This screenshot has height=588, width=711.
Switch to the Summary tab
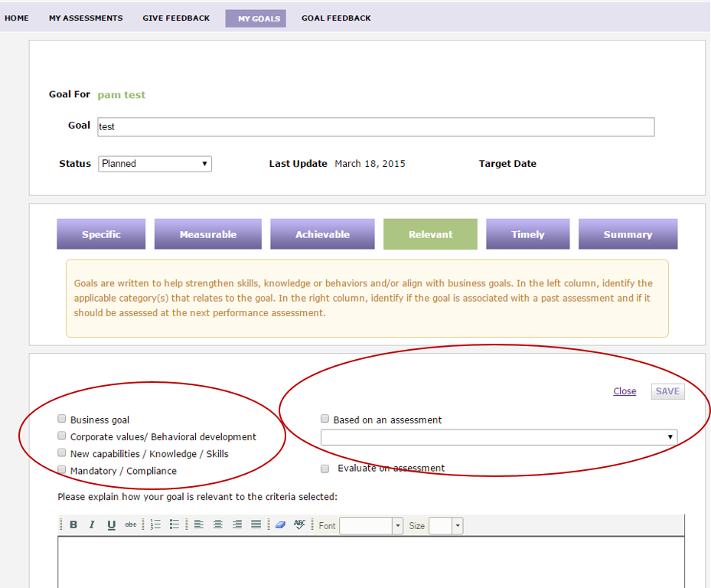coord(628,234)
